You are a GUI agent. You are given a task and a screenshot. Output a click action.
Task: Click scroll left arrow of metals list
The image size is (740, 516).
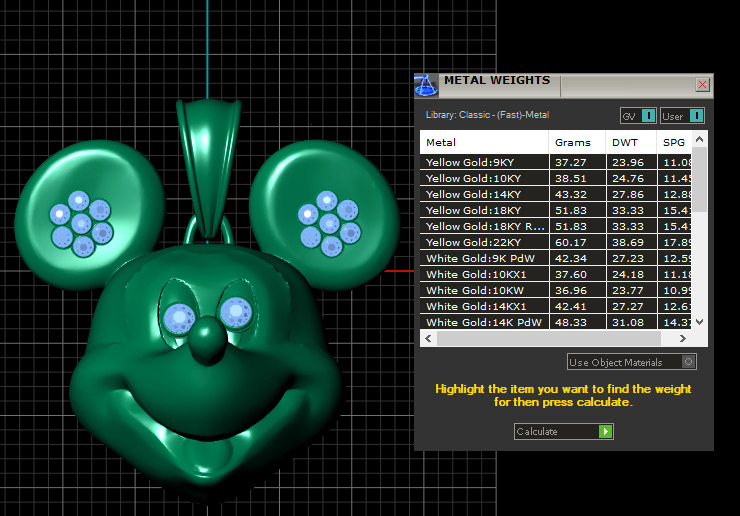coord(428,338)
